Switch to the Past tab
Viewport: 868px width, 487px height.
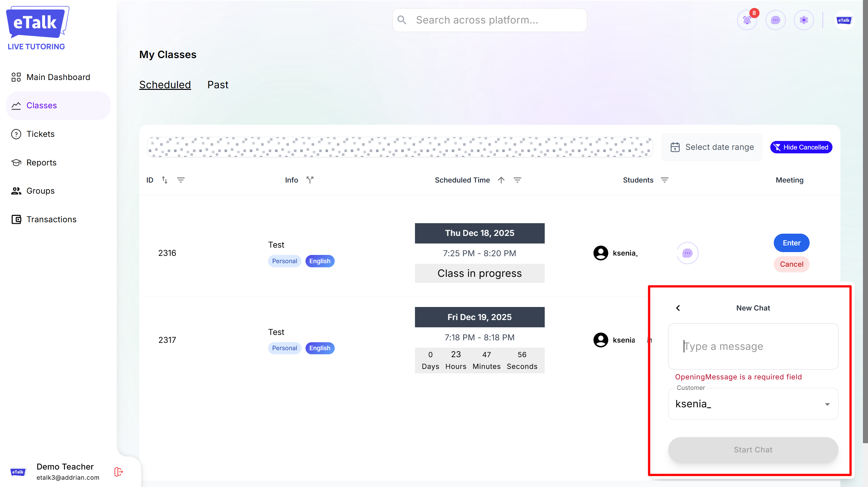[218, 85]
